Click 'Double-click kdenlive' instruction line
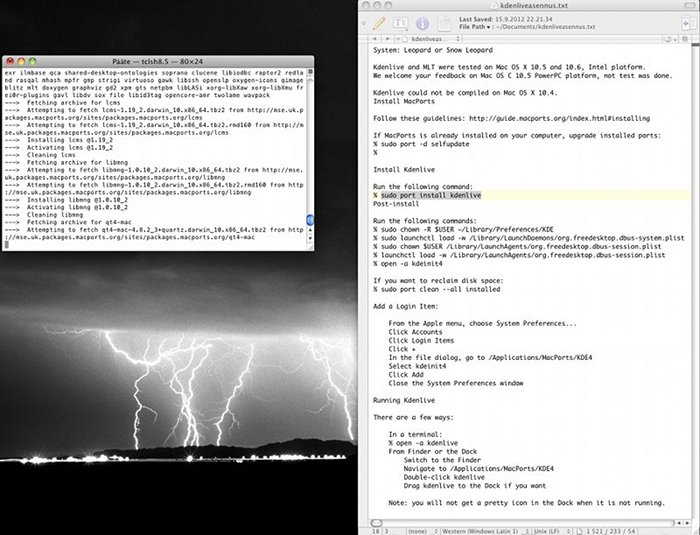This screenshot has height=535, width=700. [444, 477]
